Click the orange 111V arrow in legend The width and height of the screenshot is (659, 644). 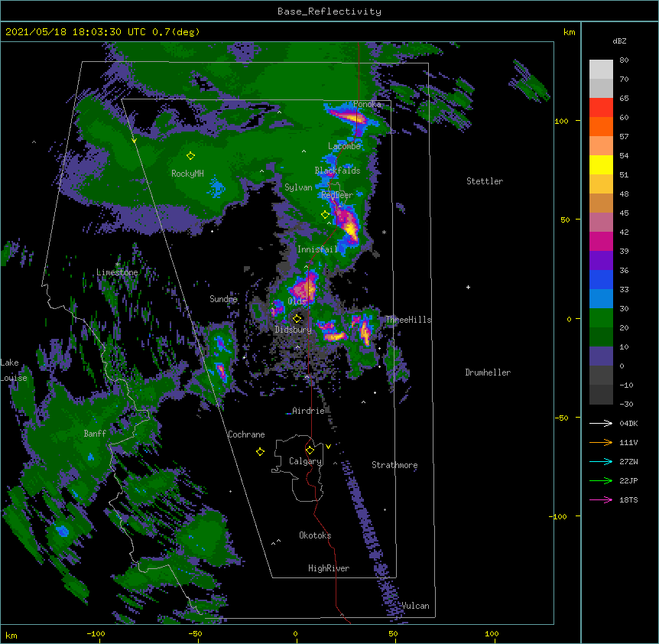coord(601,442)
